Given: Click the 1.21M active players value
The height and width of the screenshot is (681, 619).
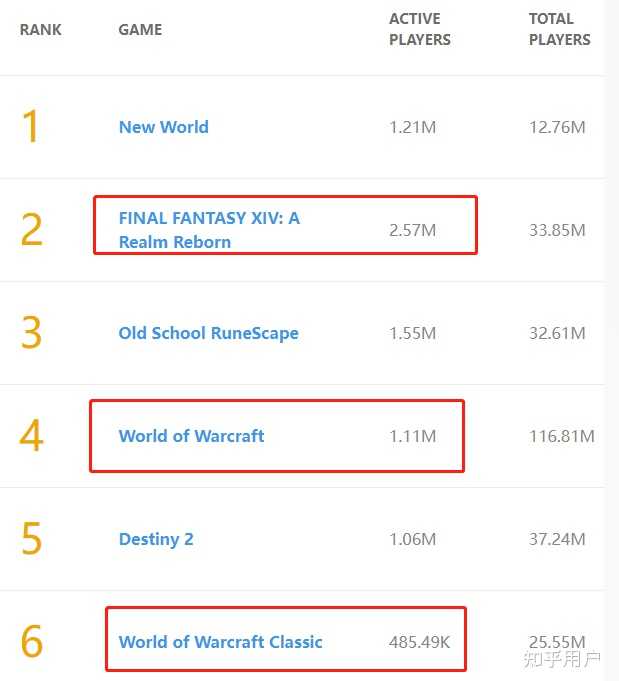Looking at the screenshot, I should [412, 127].
